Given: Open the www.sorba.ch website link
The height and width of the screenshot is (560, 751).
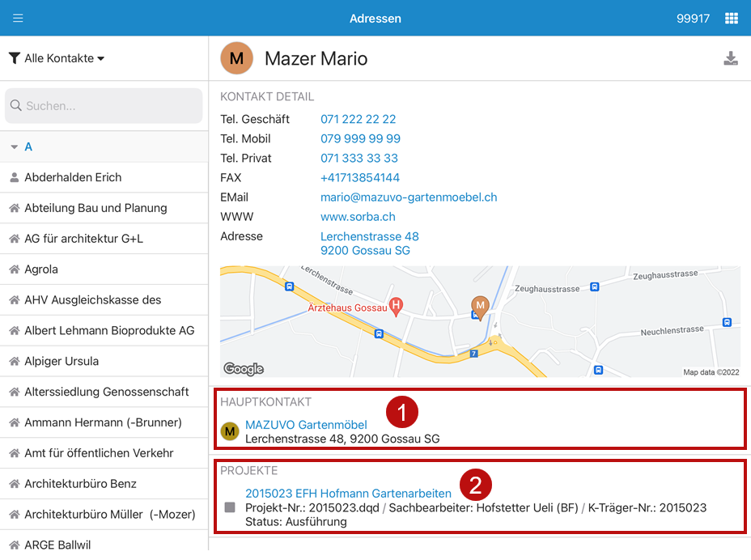Looking at the screenshot, I should click(x=358, y=216).
